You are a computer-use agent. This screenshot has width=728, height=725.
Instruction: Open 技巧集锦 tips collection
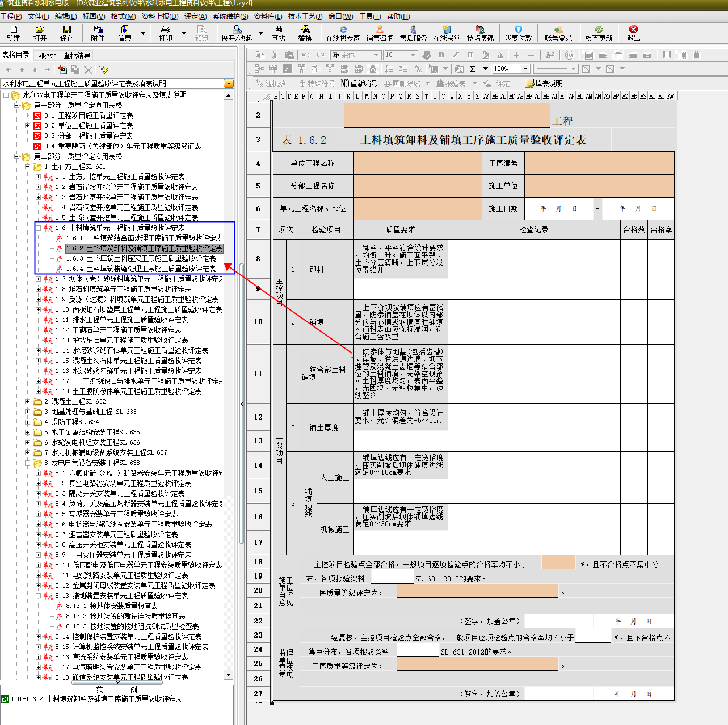[x=480, y=33]
